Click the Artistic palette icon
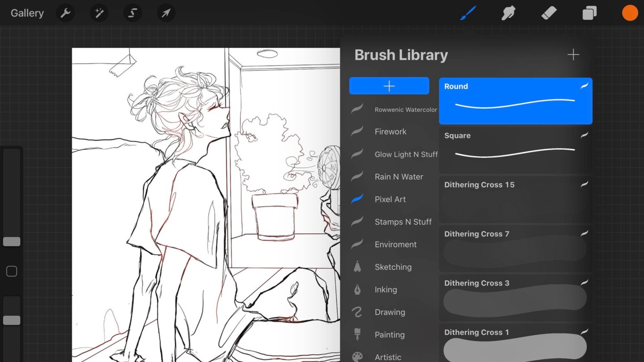The height and width of the screenshot is (362, 644). click(x=357, y=357)
